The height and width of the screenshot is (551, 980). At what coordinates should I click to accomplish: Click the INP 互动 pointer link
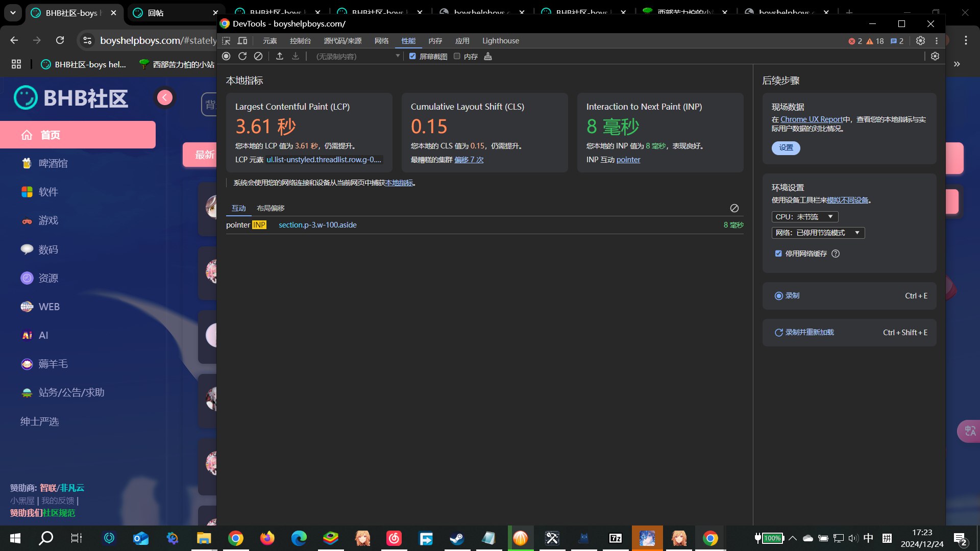click(x=628, y=160)
